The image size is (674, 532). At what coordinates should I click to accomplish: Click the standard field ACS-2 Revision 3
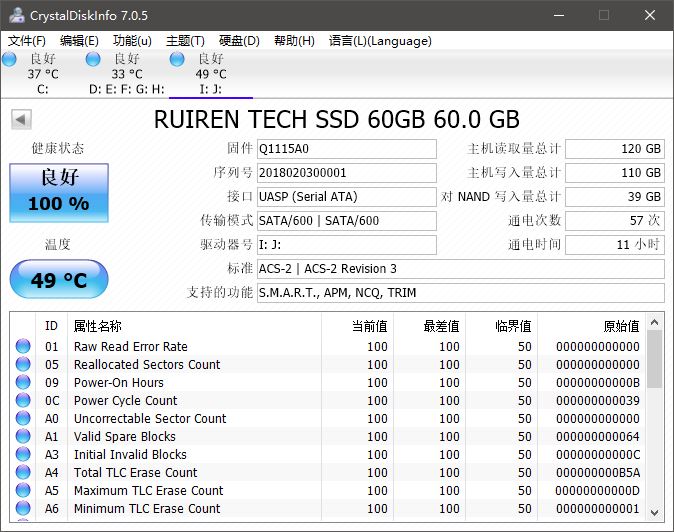coord(461,269)
